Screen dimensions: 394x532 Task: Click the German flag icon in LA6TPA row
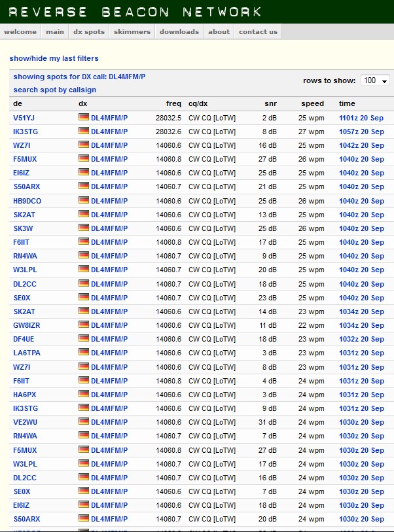pos(83,353)
